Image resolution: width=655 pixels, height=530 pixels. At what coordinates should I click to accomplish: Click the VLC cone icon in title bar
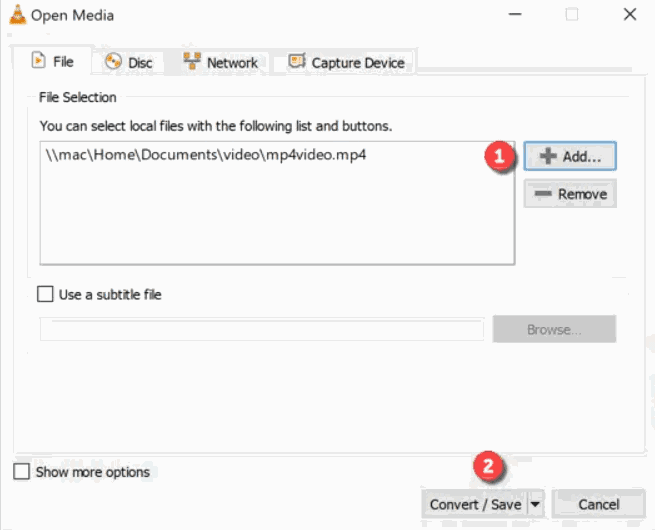(18, 15)
